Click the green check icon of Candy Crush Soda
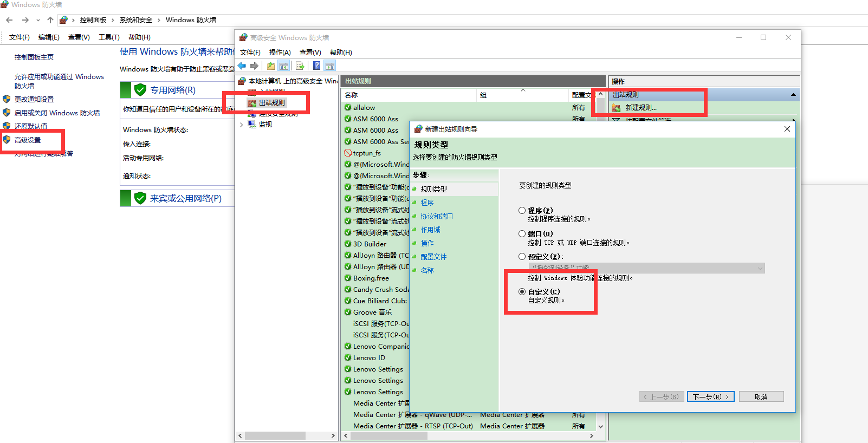This screenshot has width=868, height=443. 348,290
